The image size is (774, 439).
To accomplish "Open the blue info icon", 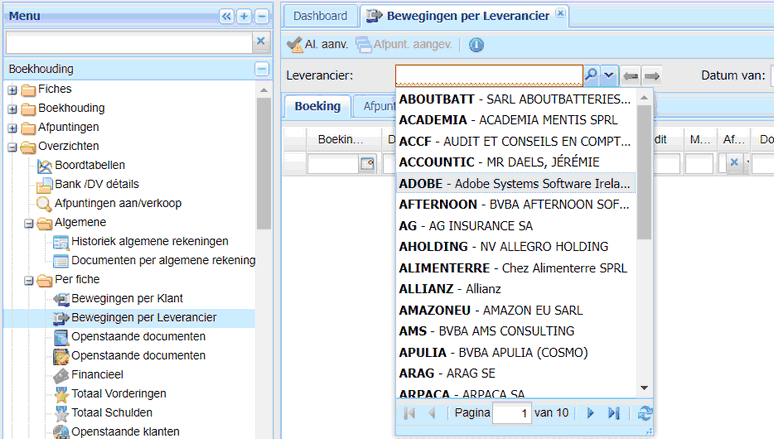I will pyautogui.click(x=476, y=45).
